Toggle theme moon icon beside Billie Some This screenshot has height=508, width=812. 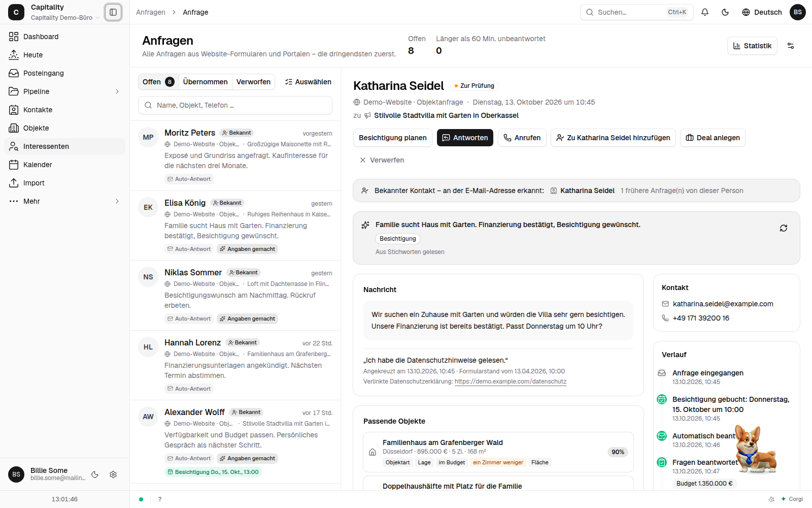(x=95, y=474)
